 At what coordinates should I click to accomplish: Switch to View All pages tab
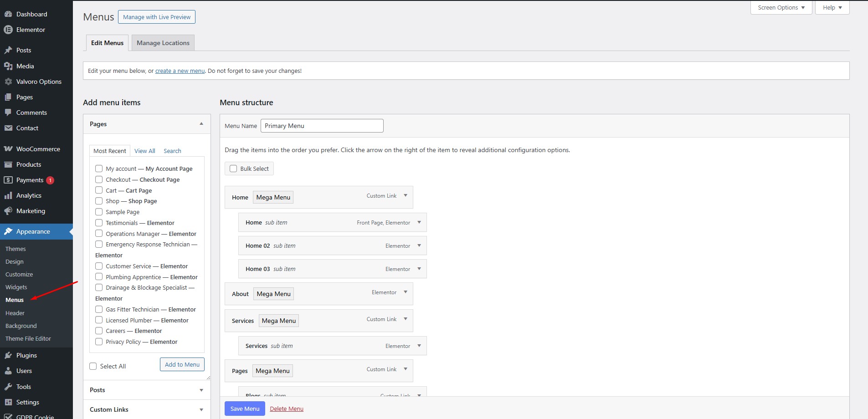(144, 151)
